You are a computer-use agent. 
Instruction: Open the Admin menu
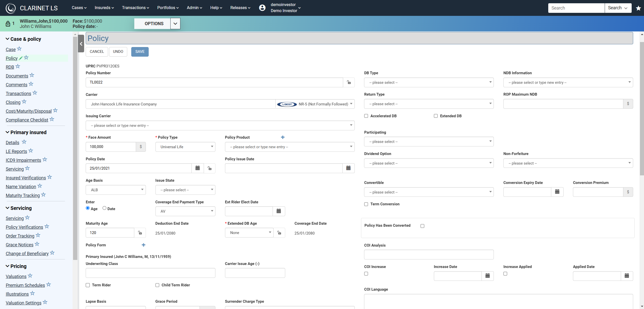tap(194, 8)
